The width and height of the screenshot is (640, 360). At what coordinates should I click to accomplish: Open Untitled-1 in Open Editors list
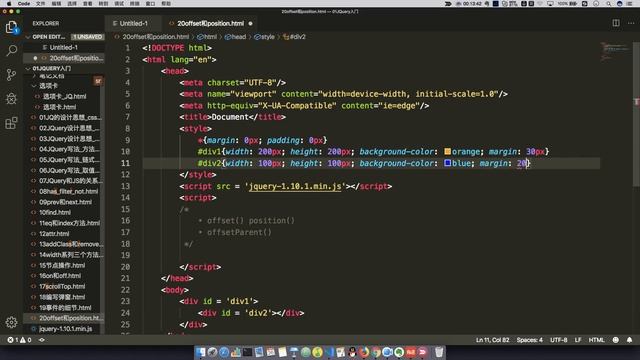63,47
